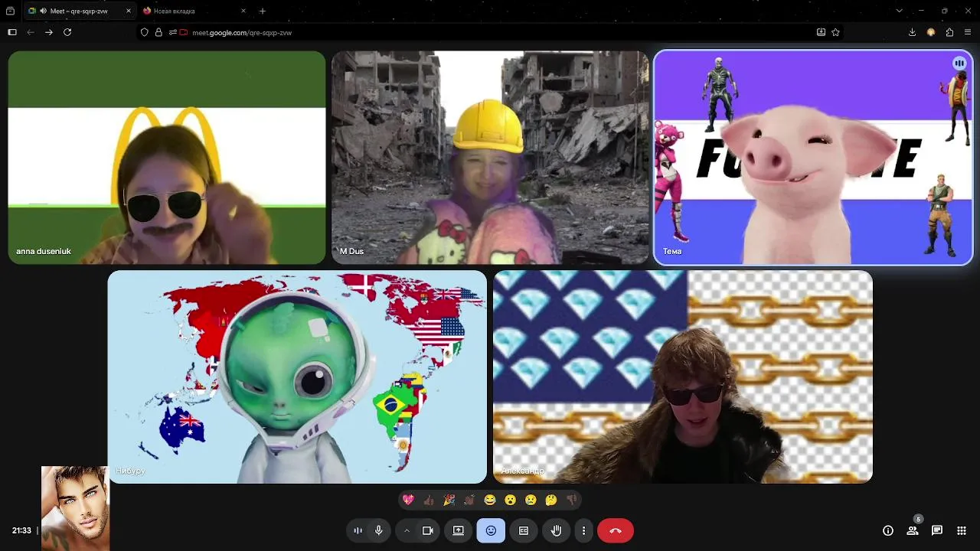Close the Новая вкладка tab
980x551 pixels.
click(243, 11)
